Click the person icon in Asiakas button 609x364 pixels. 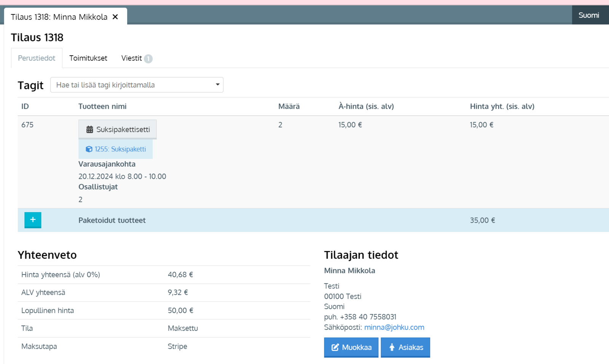click(392, 347)
